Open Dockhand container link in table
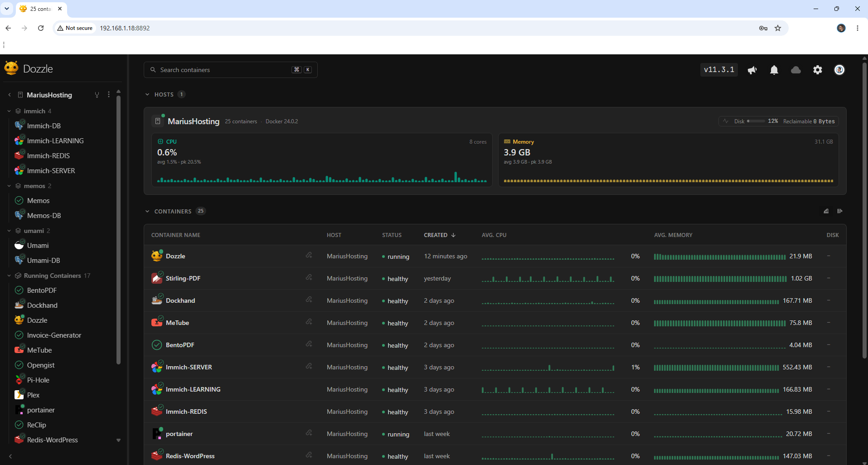Viewport: 868px width, 465px height. pyautogui.click(x=180, y=300)
